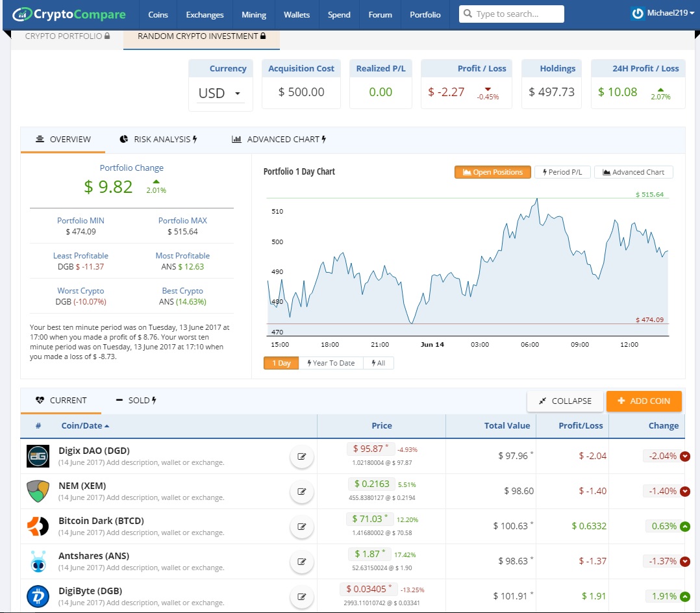Open the NEM (XEM) coin link
Image resolution: width=700 pixels, height=613 pixels.
[82, 486]
